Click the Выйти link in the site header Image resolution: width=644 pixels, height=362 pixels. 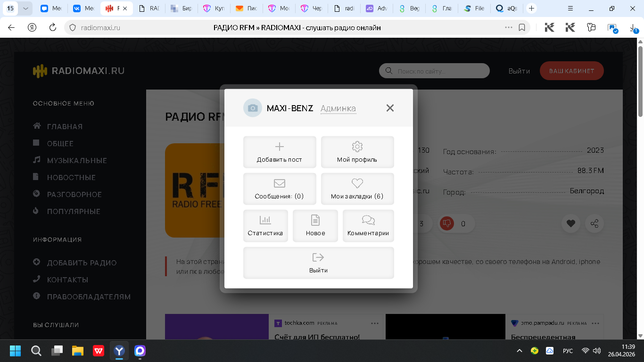click(x=519, y=71)
